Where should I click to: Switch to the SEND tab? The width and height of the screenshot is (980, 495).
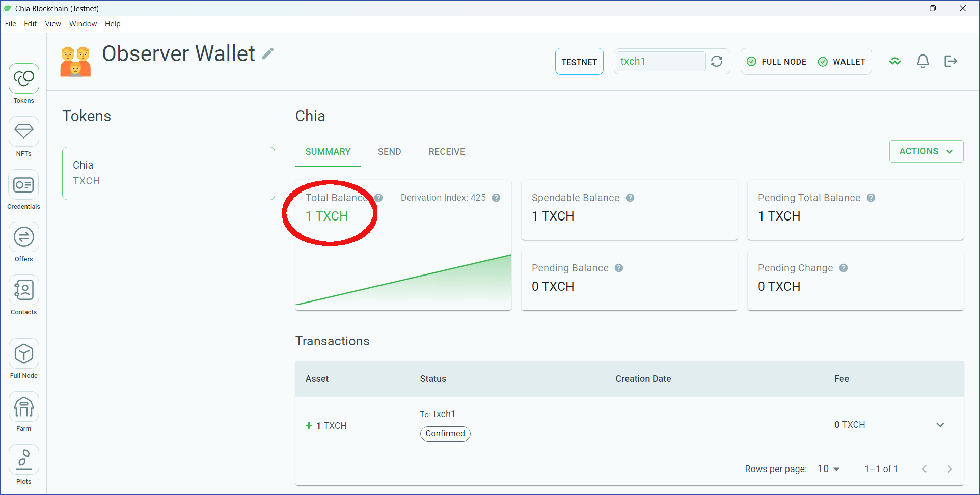tap(389, 151)
